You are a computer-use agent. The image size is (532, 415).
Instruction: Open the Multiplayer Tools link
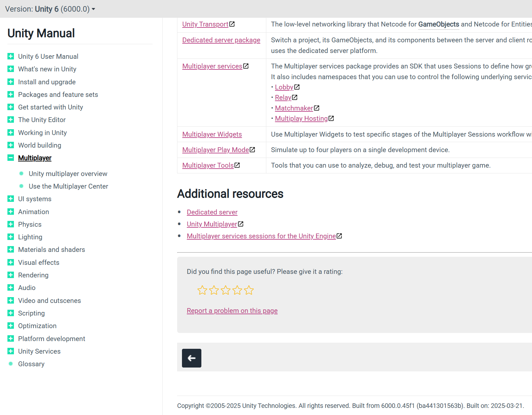click(208, 165)
